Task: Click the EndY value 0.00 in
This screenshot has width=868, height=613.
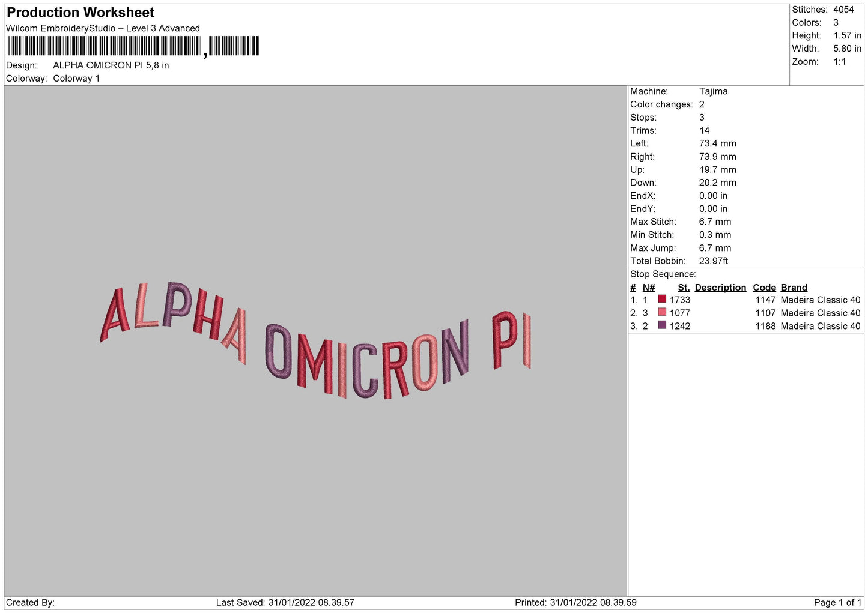Action: [x=713, y=209]
